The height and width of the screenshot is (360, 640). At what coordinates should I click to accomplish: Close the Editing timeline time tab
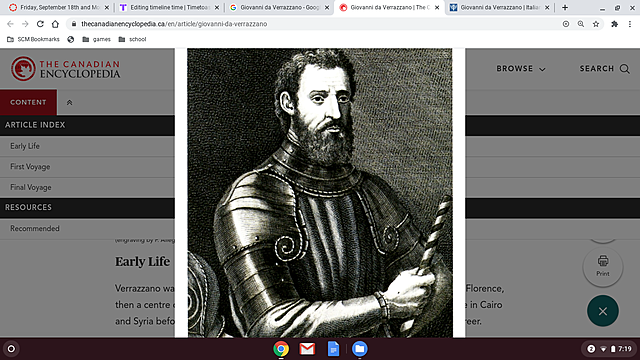(217, 7)
